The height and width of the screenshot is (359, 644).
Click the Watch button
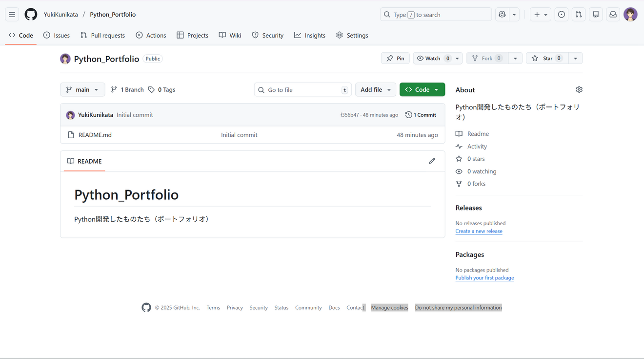[x=433, y=58]
